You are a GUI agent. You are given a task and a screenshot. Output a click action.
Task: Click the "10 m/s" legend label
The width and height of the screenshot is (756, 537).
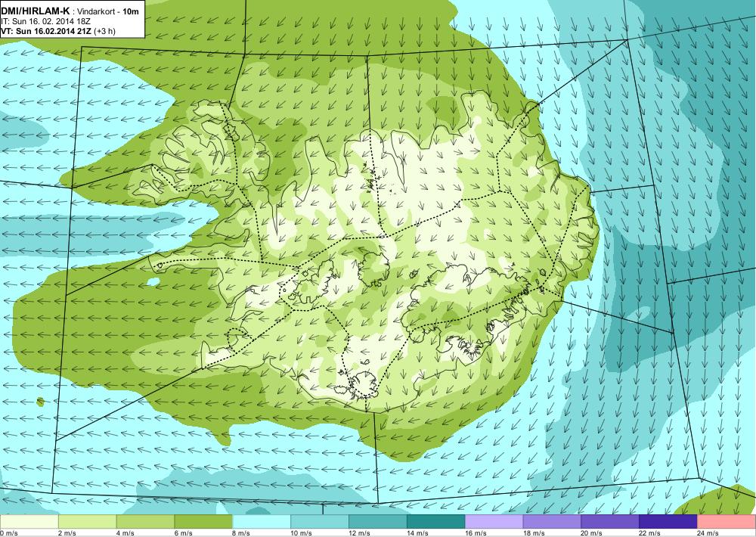302,533
